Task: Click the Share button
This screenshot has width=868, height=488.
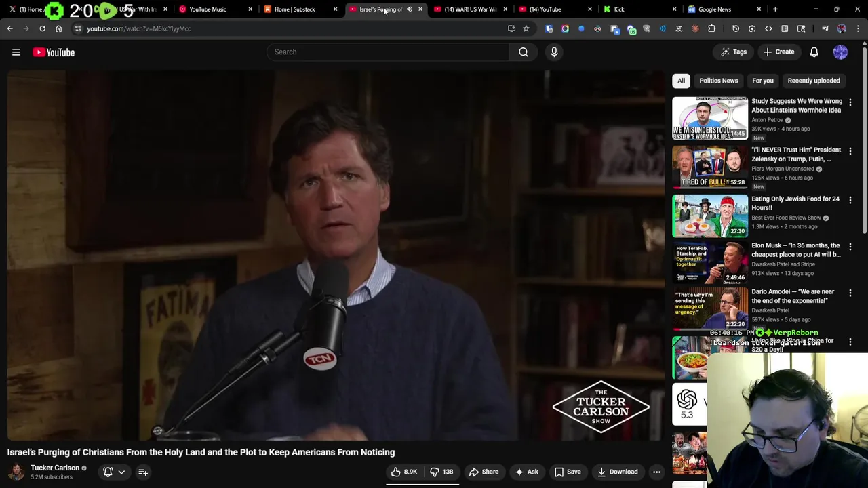Action: (484, 472)
